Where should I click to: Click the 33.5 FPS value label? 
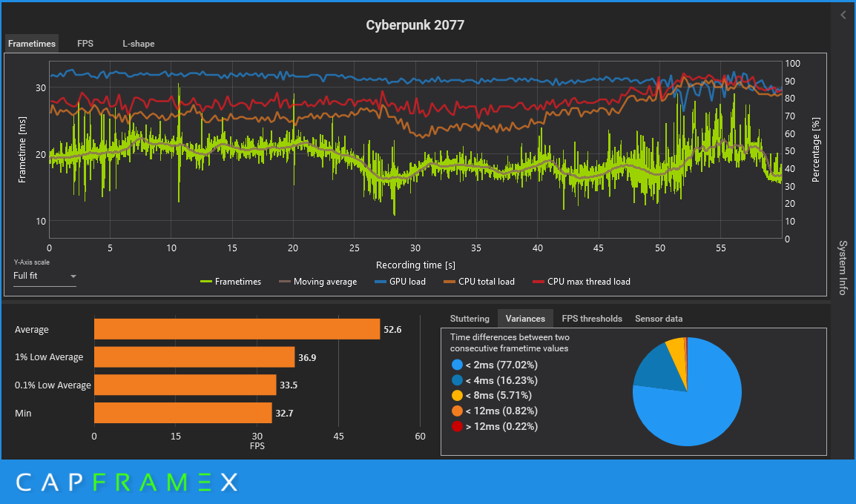[x=289, y=385]
